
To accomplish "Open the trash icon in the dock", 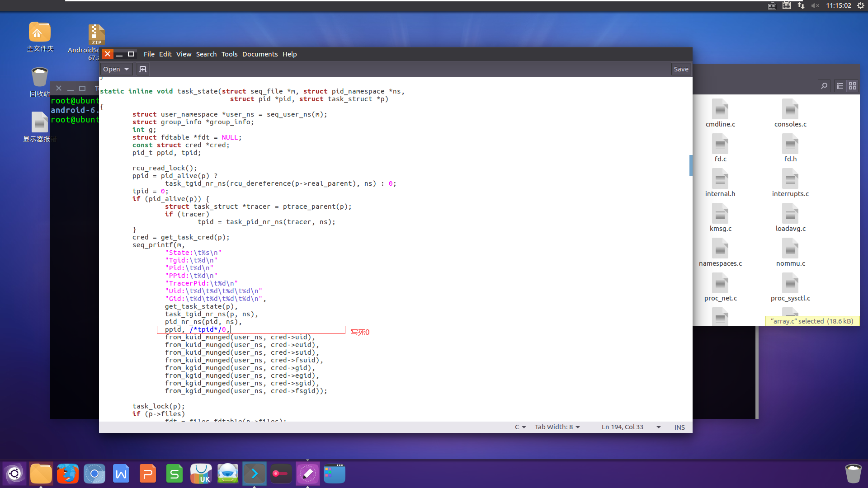I will point(853,474).
